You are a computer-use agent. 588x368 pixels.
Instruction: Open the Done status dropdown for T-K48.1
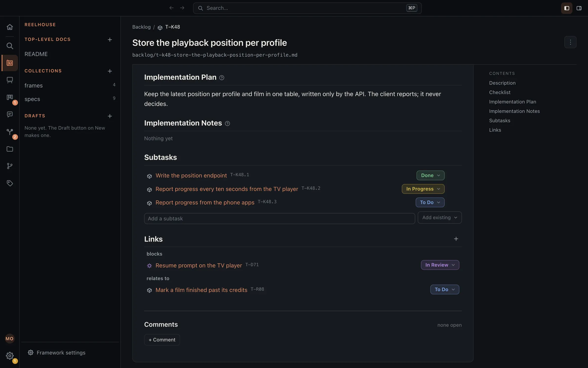(430, 175)
